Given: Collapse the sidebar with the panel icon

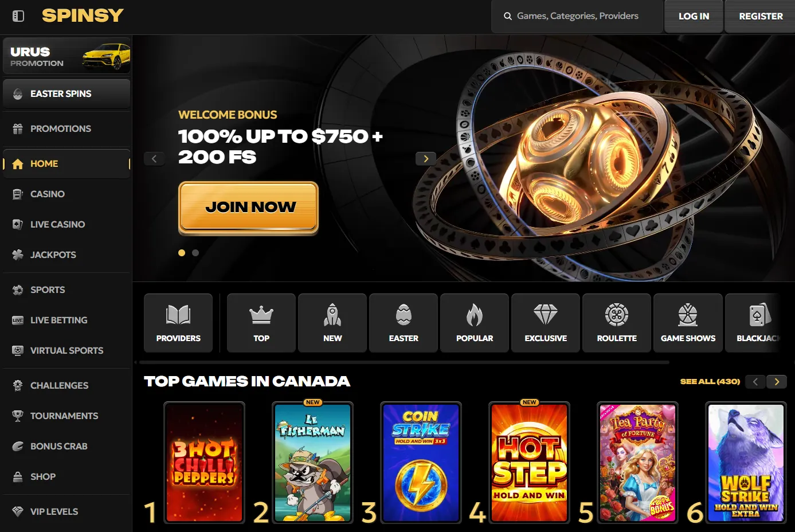Looking at the screenshot, I should pyautogui.click(x=18, y=16).
